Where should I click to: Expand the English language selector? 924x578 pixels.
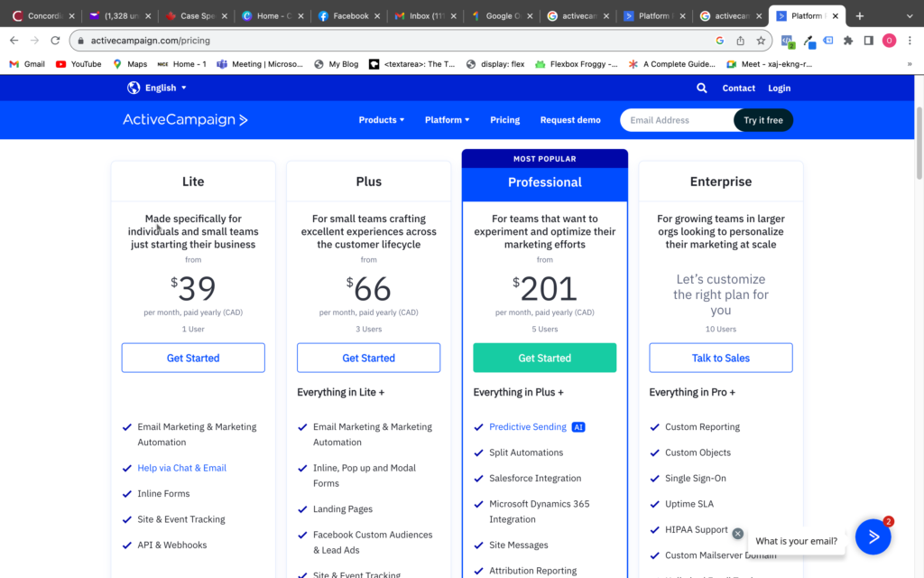[x=157, y=88]
